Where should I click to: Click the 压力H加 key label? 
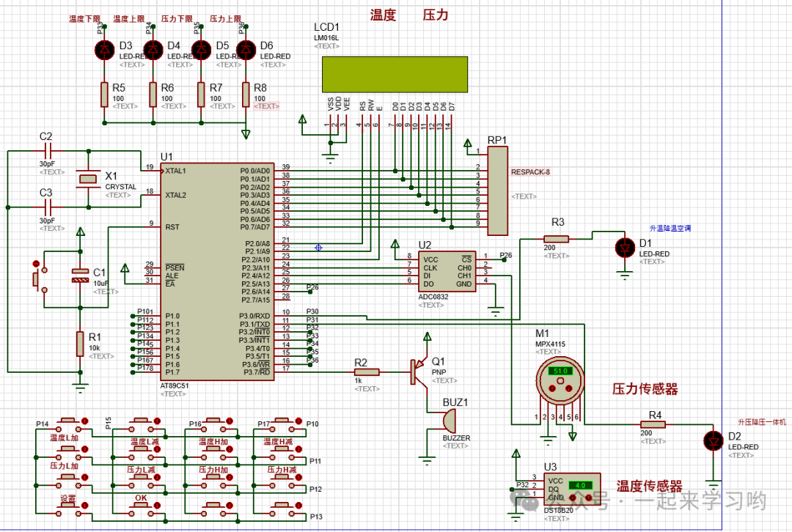pyautogui.click(x=213, y=470)
